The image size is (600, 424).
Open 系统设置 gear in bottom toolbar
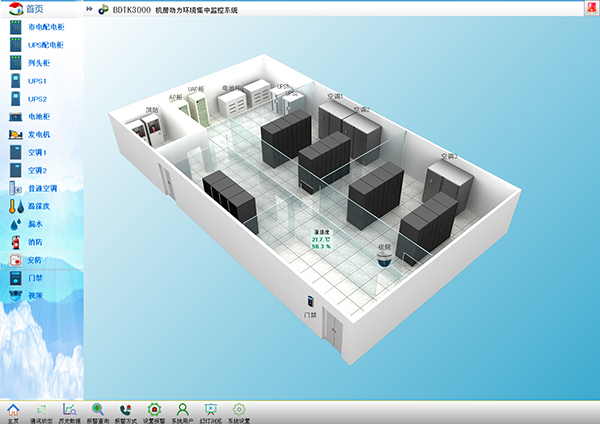pyautogui.click(x=238, y=413)
